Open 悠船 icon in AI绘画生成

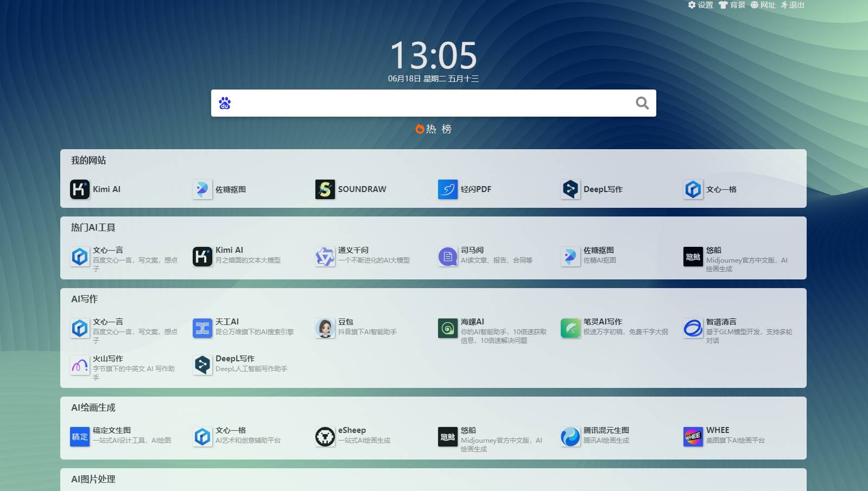click(448, 437)
